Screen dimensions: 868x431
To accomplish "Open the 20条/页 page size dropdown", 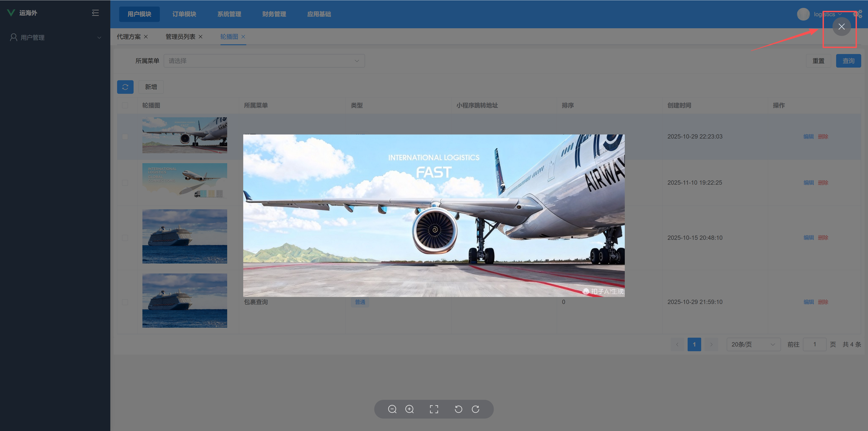I will coord(753,344).
